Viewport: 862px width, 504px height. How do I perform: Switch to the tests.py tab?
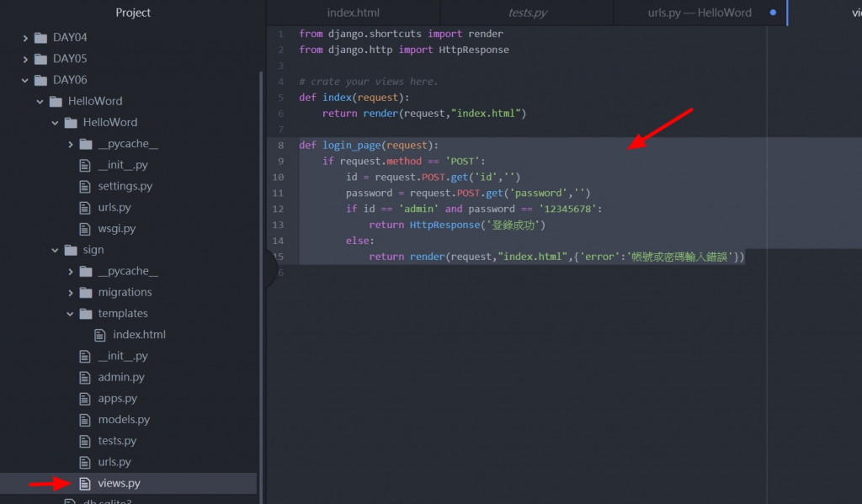point(527,13)
